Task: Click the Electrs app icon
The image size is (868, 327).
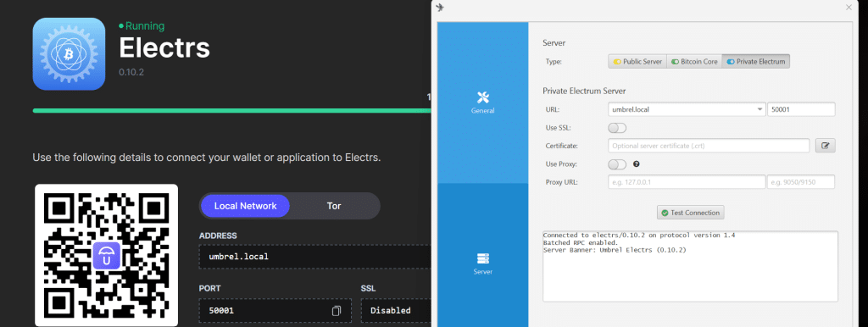Action: pyautogui.click(x=70, y=54)
